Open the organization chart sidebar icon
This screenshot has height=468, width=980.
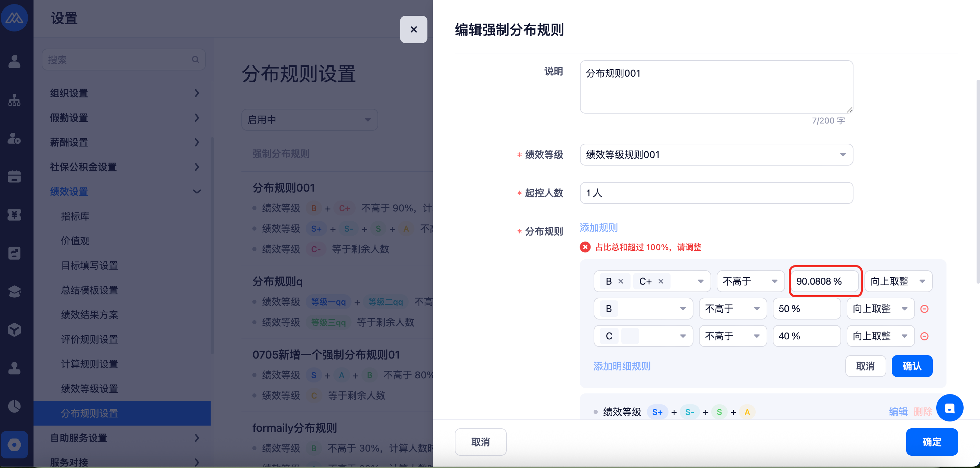[14, 100]
